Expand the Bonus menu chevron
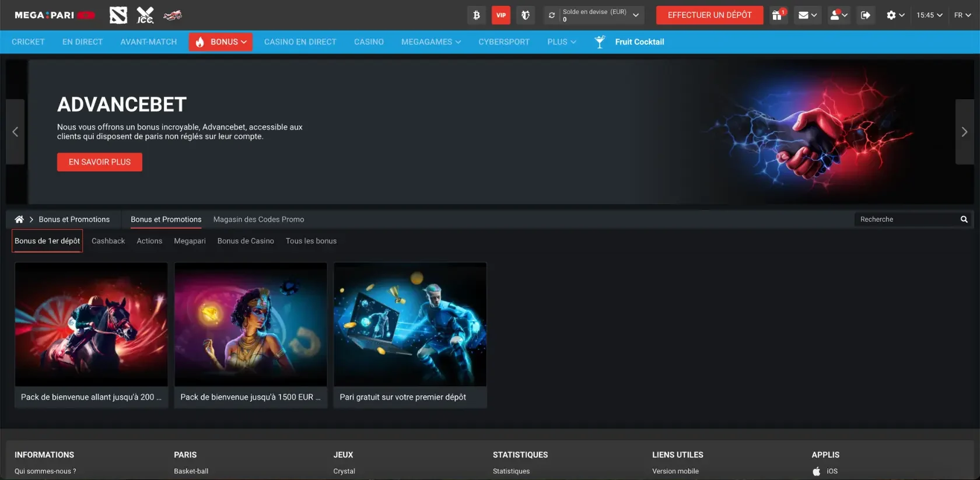980x480 pixels. pos(244,42)
